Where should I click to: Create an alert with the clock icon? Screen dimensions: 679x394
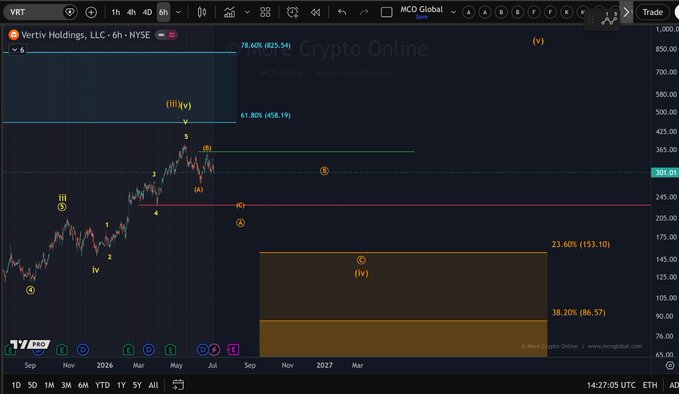point(292,12)
